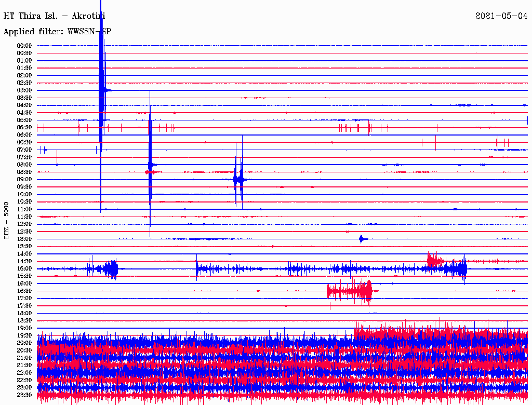This screenshot has height=405, width=532.
Task: Select the 10:00 time label
Action: (x=24, y=195)
